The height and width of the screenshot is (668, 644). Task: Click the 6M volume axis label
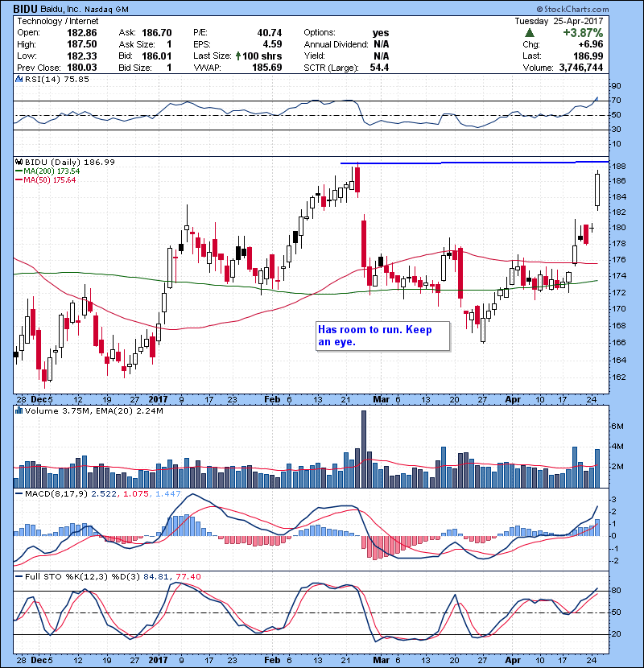click(x=617, y=426)
